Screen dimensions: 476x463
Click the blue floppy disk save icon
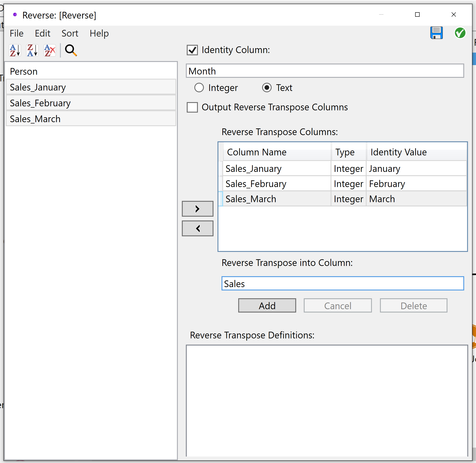(x=436, y=33)
